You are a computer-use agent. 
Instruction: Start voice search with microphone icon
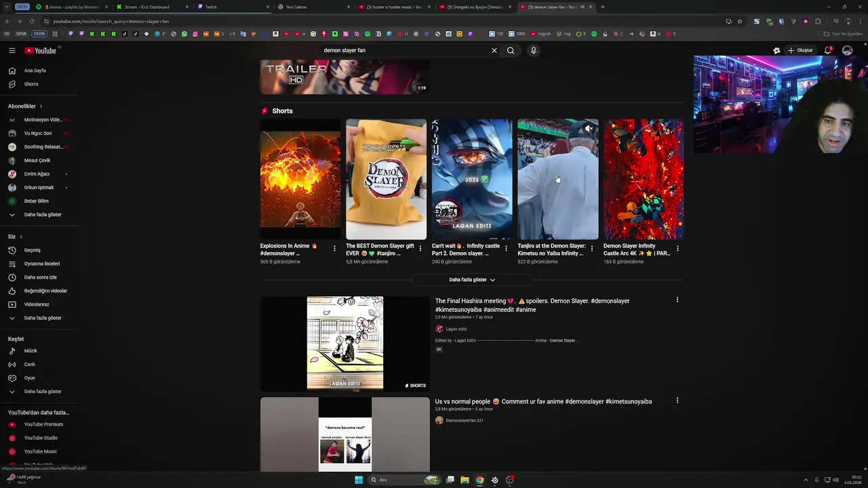(534, 50)
